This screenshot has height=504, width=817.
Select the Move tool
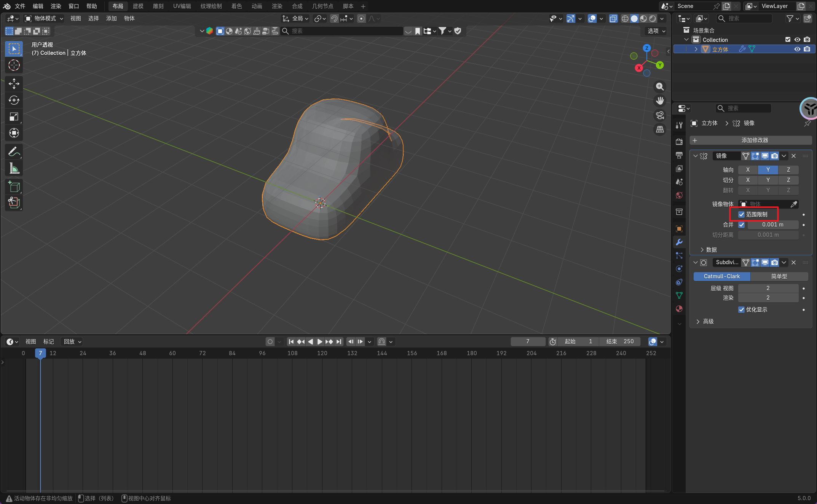14,84
